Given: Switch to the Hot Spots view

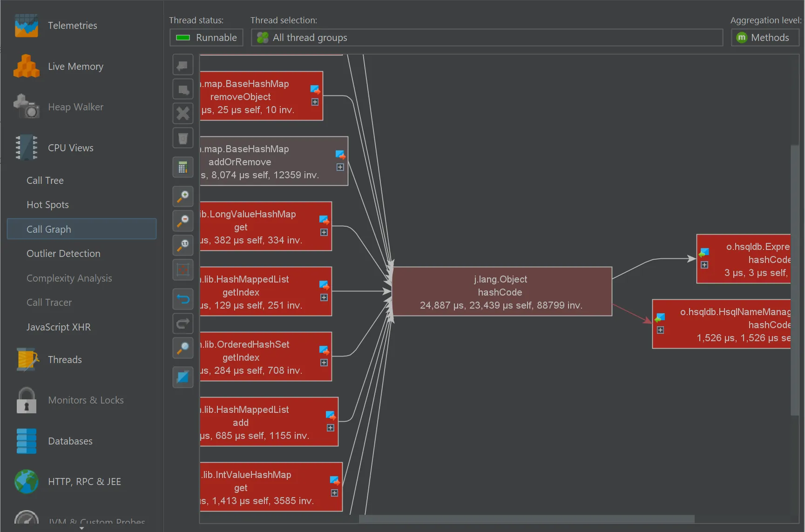Looking at the screenshot, I should (47, 204).
